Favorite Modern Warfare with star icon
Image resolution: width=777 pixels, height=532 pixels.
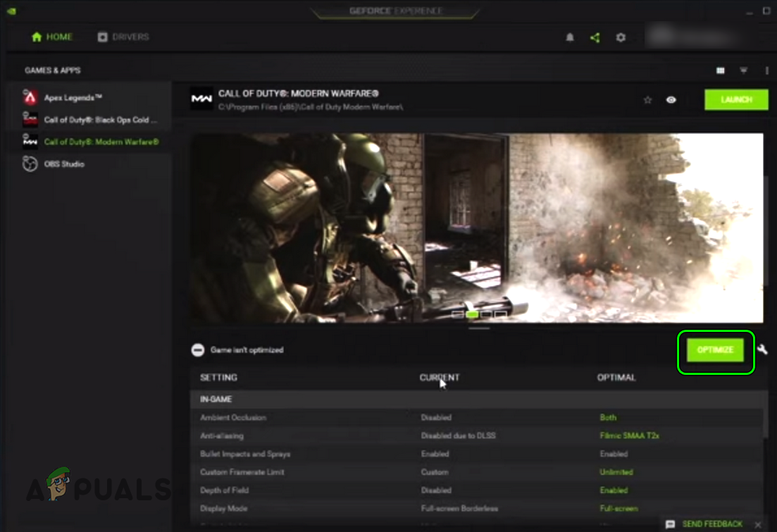point(647,99)
